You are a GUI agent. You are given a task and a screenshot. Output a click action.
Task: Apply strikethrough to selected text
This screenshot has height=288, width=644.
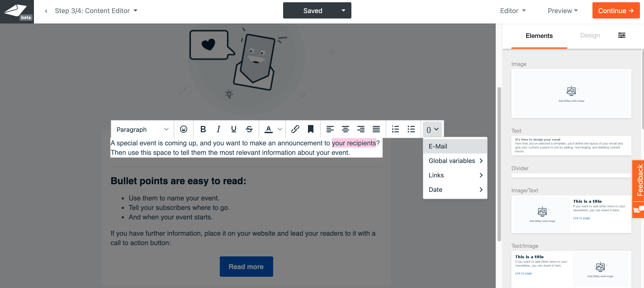(x=249, y=129)
